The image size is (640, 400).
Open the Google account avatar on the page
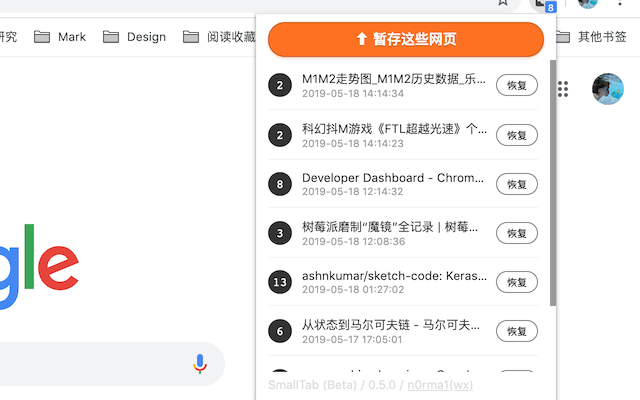[608, 89]
